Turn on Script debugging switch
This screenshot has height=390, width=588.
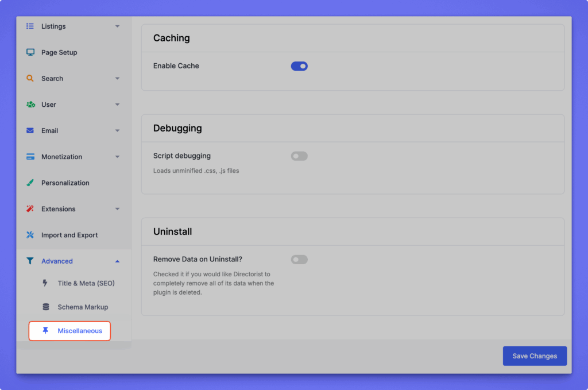[x=299, y=156]
